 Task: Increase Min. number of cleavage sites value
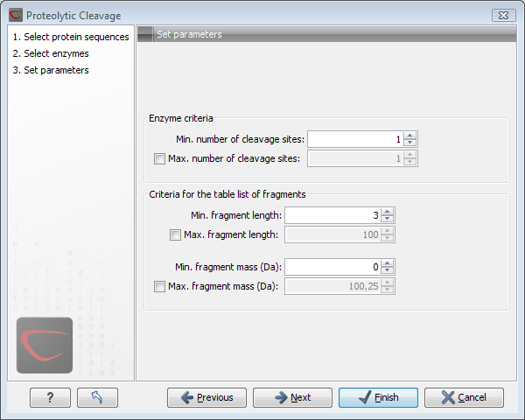410,136
